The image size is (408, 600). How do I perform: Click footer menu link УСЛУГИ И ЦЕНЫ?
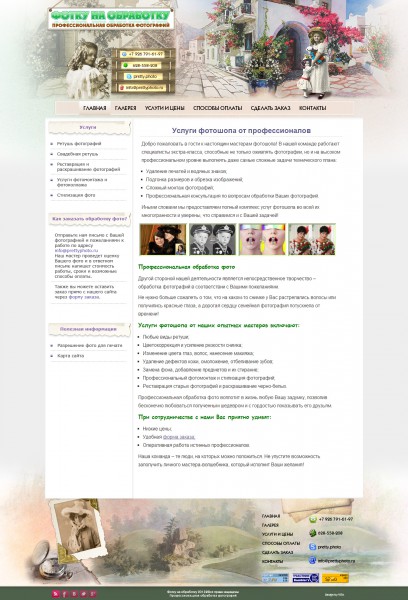(x=277, y=534)
